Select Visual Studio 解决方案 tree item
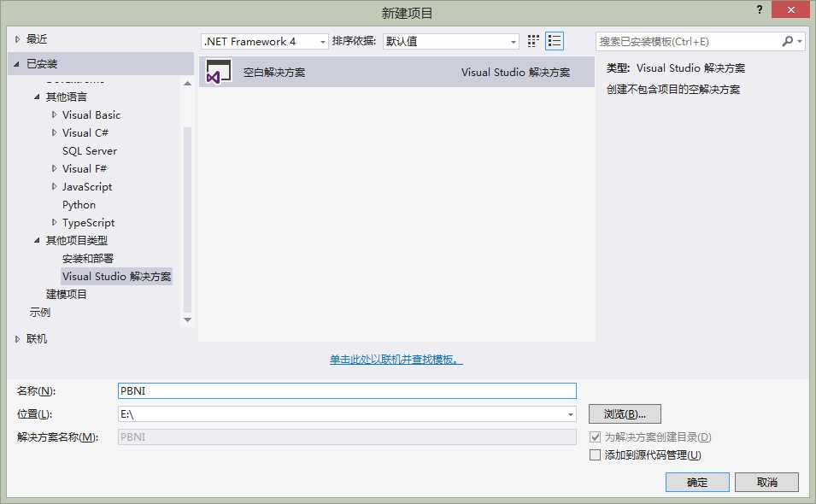Viewport: 816px width, 504px height. (116, 276)
